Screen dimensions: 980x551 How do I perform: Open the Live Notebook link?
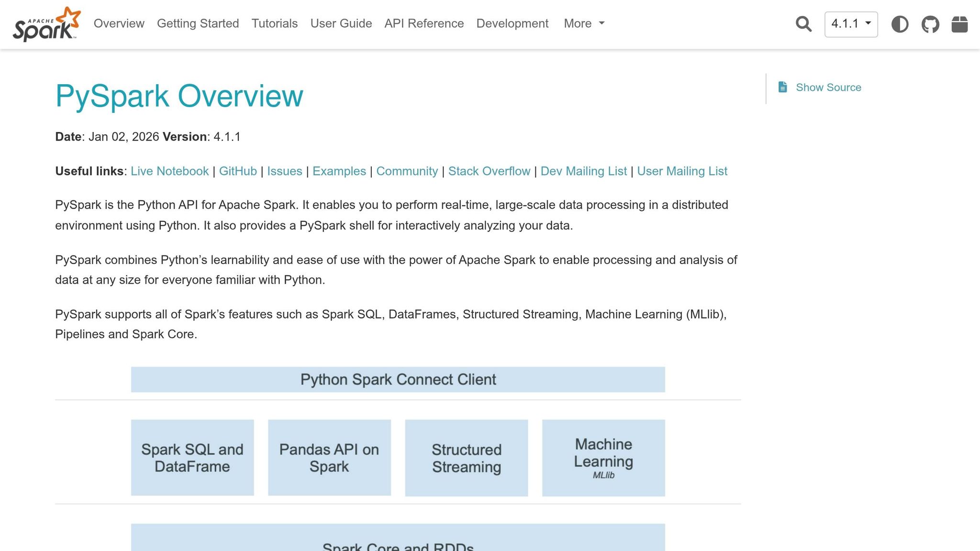pos(169,171)
